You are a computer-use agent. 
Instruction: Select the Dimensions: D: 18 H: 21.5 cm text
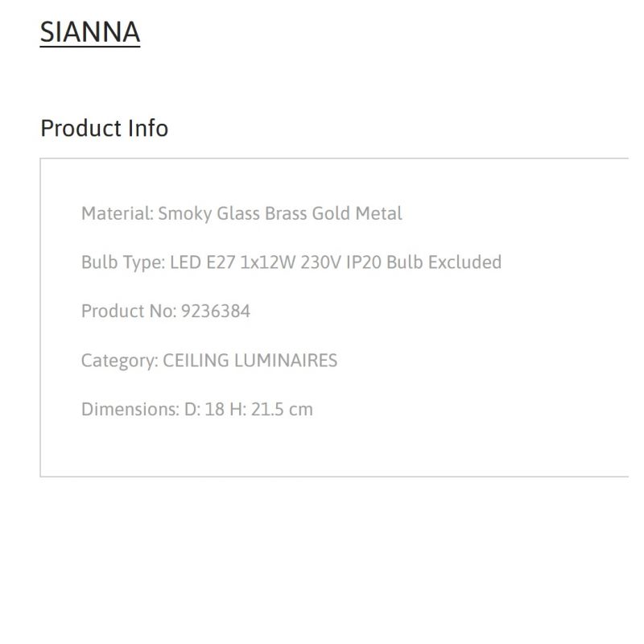click(197, 410)
